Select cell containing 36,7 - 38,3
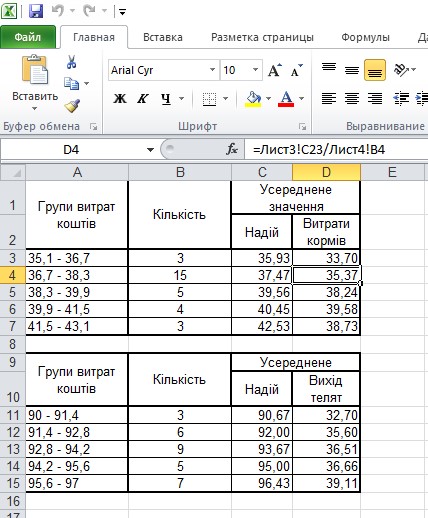Viewport: 428px width, 518px height. [77, 275]
